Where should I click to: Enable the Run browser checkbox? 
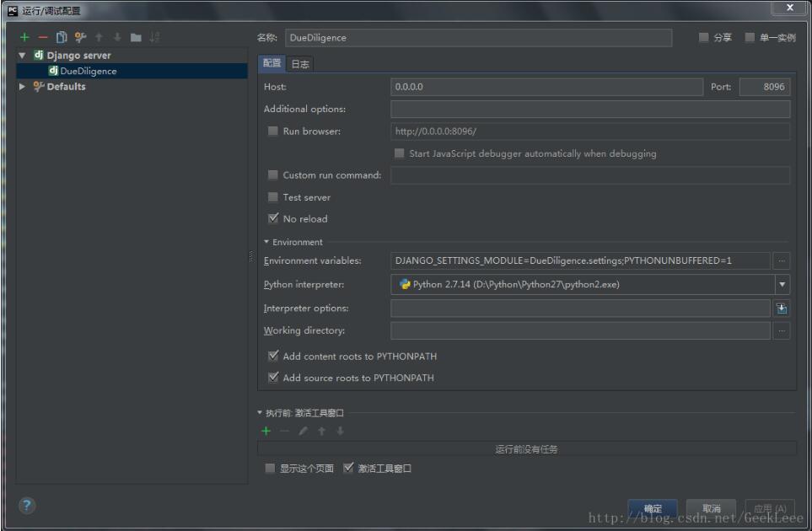tap(273, 131)
